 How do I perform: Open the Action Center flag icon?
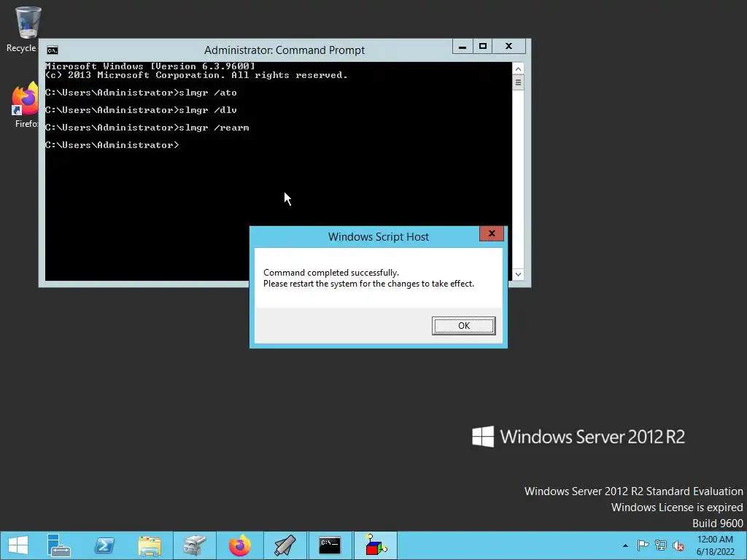[x=643, y=545]
